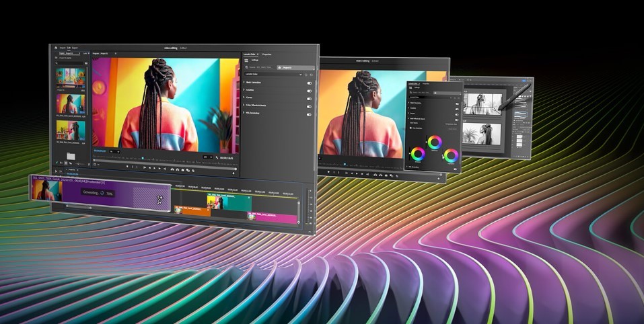Screen dimensions: 644x324
Task: Switch Project panel to icon view
Action: click(66, 163)
